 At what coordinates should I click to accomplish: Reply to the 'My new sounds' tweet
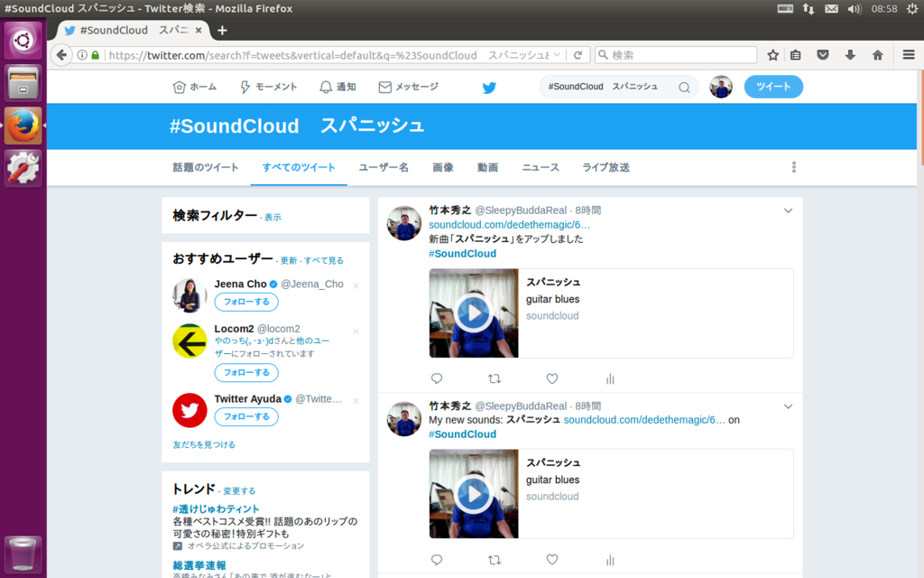[x=437, y=559]
